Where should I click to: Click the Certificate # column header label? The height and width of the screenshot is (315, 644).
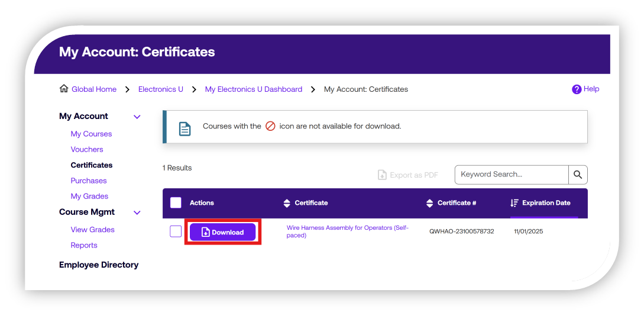click(457, 202)
